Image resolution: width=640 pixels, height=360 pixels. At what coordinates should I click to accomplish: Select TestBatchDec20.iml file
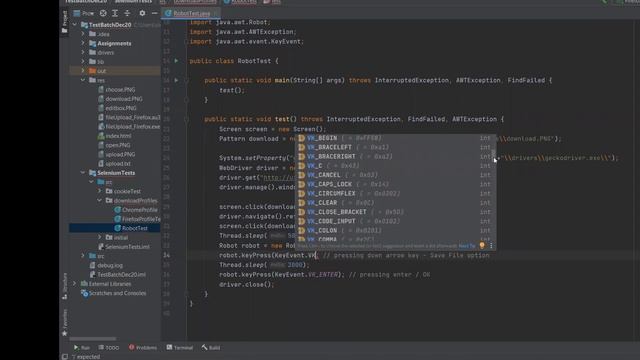click(121, 274)
